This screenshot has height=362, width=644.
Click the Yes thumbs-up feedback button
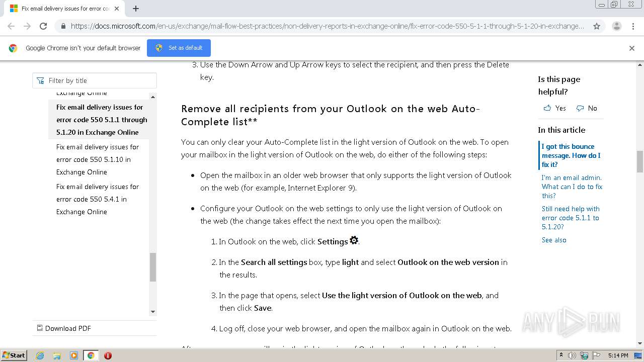(554, 108)
